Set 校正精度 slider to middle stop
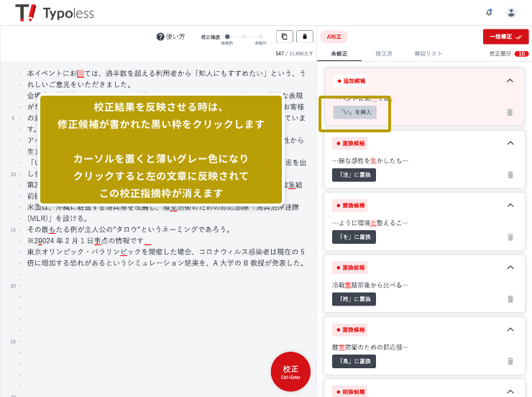Viewport: 532px width, 397px height. click(x=244, y=37)
